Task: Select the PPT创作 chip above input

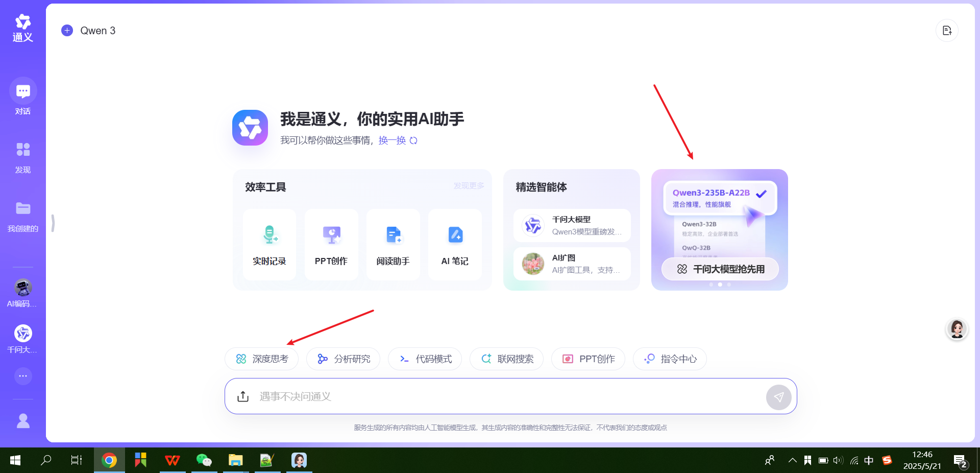Action: (589, 359)
